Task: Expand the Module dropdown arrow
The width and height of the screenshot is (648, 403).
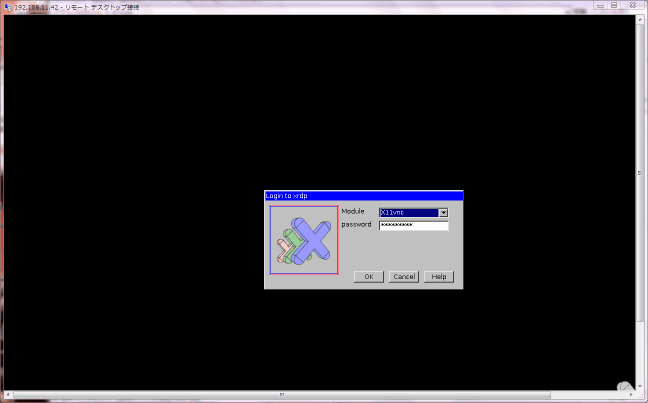Action: (x=443, y=212)
